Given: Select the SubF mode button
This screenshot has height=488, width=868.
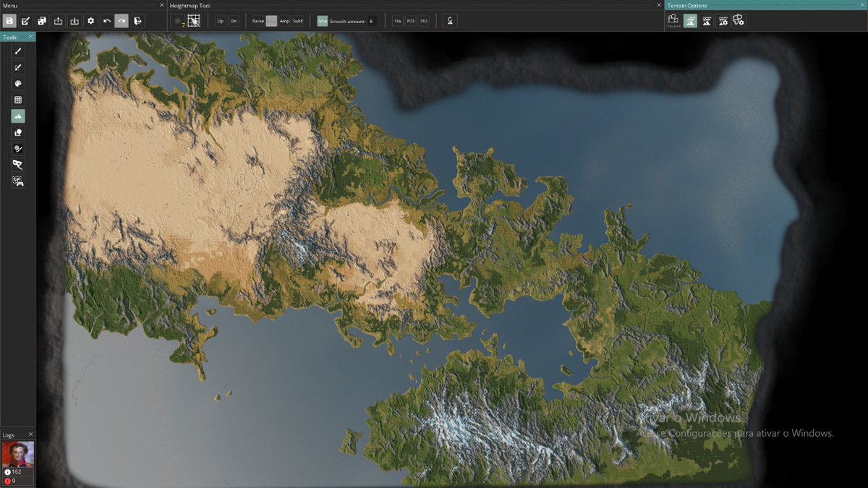Looking at the screenshot, I should (x=297, y=21).
